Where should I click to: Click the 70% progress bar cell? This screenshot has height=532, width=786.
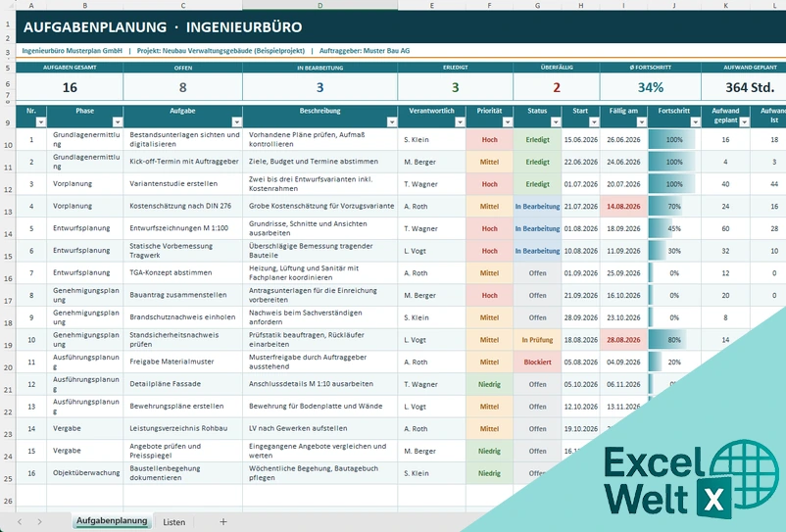674,207
